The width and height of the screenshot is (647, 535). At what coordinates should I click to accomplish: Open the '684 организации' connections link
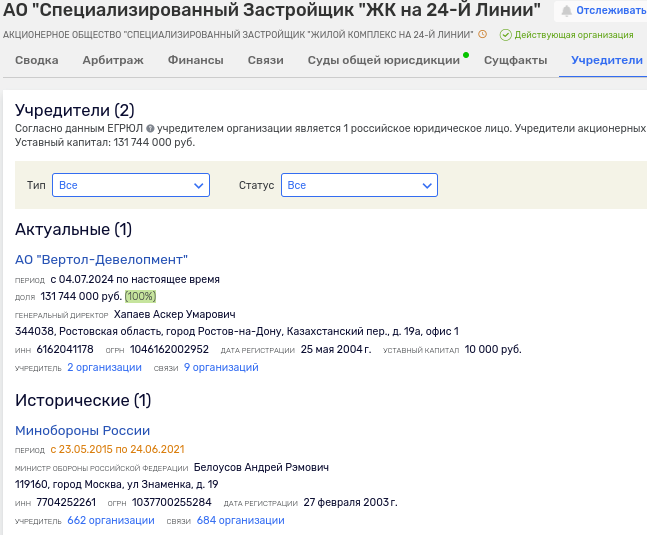[241, 521]
